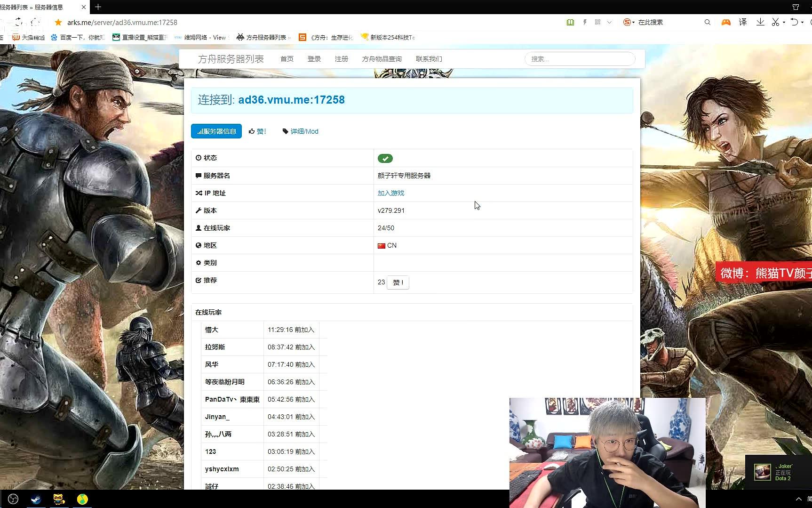The width and height of the screenshot is (812, 508).
Task: Open 维姆网络 - View bookmark
Action: [x=200, y=37]
